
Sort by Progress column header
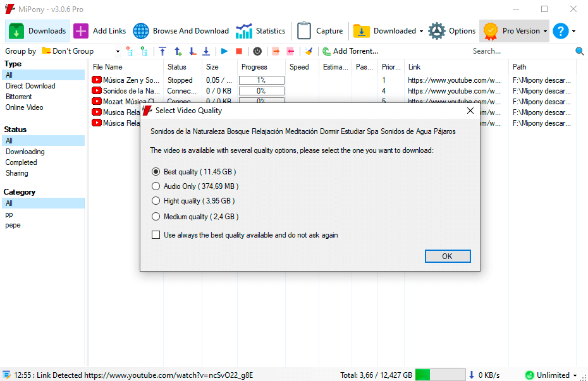point(261,67)
